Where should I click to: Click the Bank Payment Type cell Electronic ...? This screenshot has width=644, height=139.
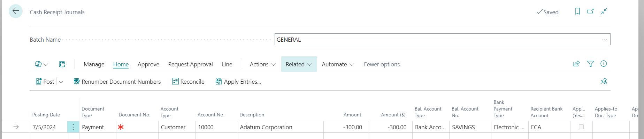(x=510, y=127)
